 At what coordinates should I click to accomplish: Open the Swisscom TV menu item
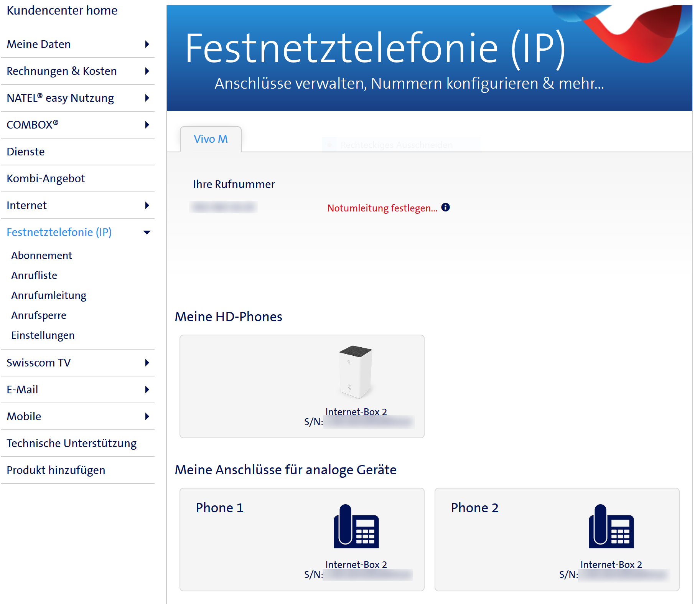(x=39, y=363)
